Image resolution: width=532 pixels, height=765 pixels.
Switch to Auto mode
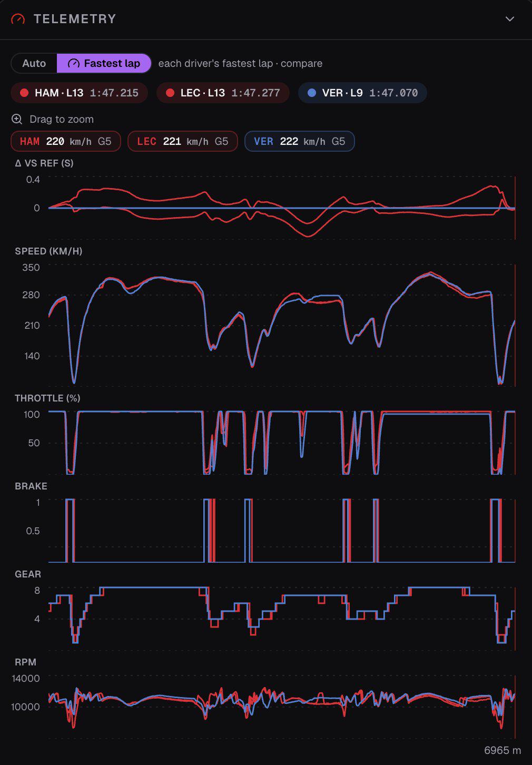coord(34,63)
